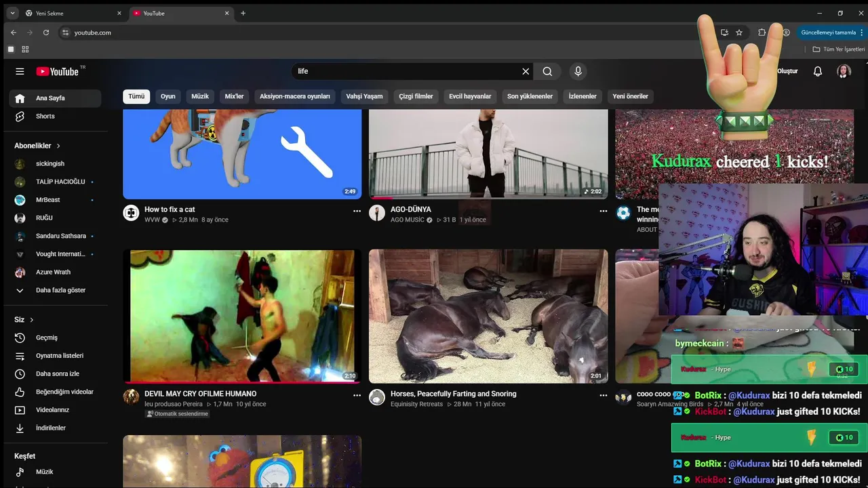Go back in Chrome
Image resolution: width=868 pixels, height=488 pixels.
click(14, 33)
